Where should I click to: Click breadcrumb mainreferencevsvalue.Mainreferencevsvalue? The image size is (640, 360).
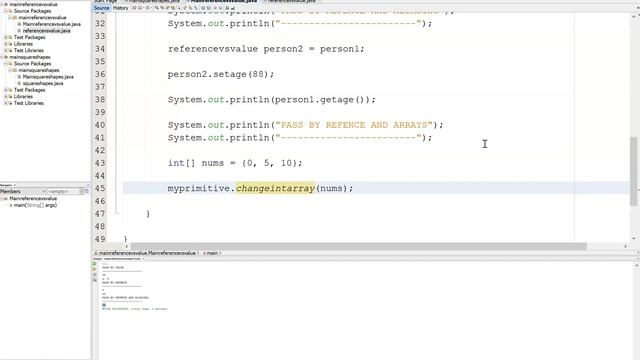point(147,253)
